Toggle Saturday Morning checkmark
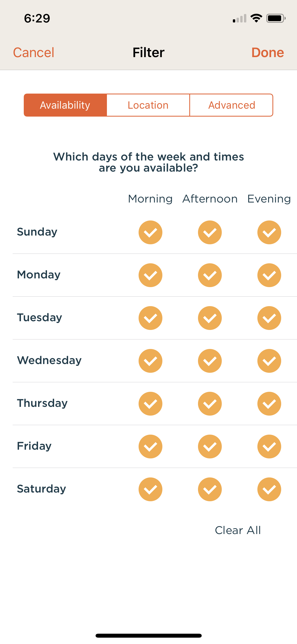The height and width of the screenshot is (644, 297). tap(150, 489)
